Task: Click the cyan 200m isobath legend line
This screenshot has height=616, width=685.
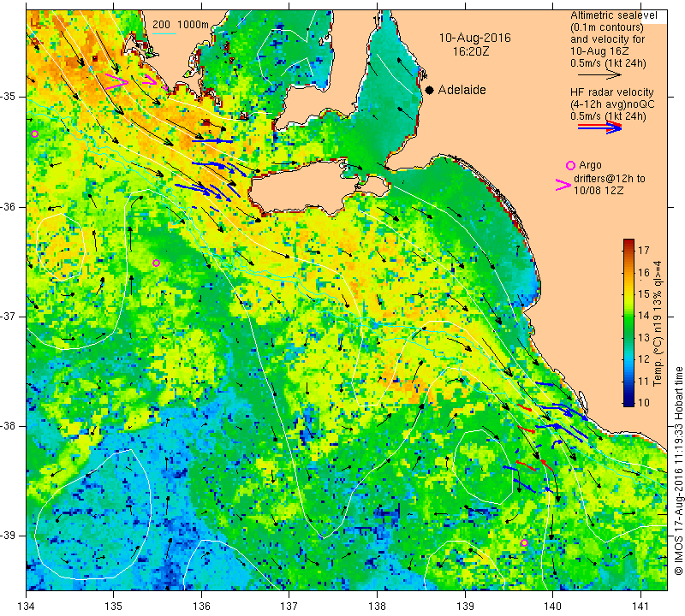Action: click(164, 33)
